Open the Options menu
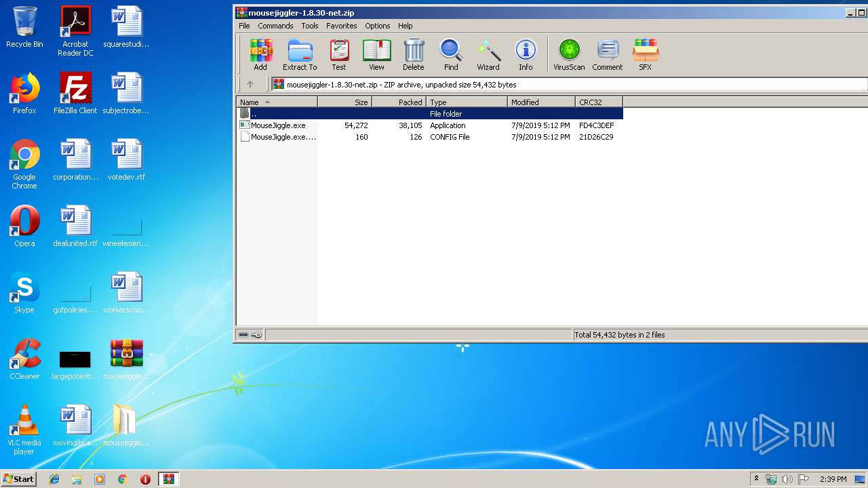 click(378, 26)
